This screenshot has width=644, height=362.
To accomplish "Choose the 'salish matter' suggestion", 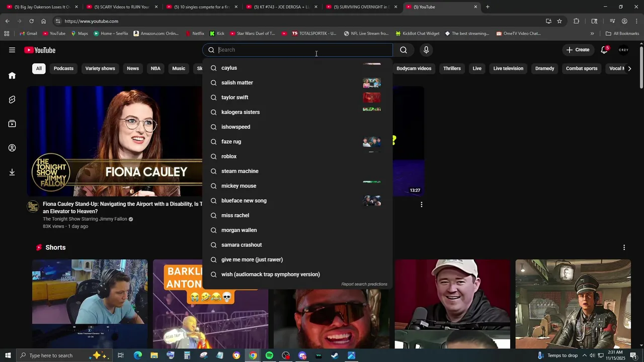I will pos(297,82).
